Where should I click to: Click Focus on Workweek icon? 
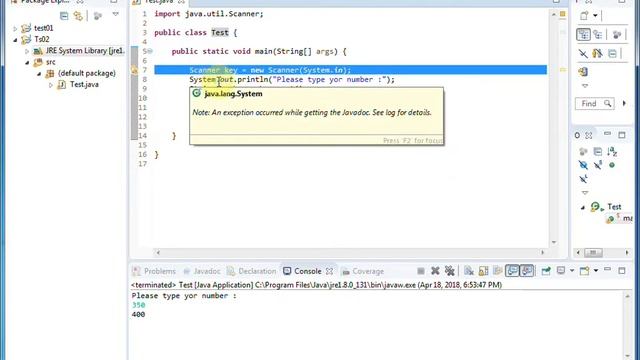(617, 35)
